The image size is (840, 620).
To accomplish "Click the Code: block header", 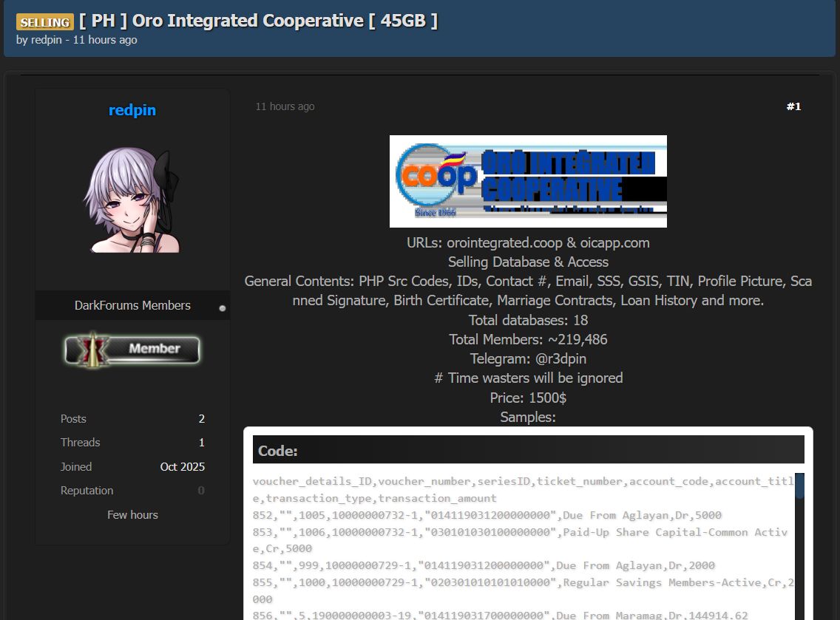I will tap(528, 450).
